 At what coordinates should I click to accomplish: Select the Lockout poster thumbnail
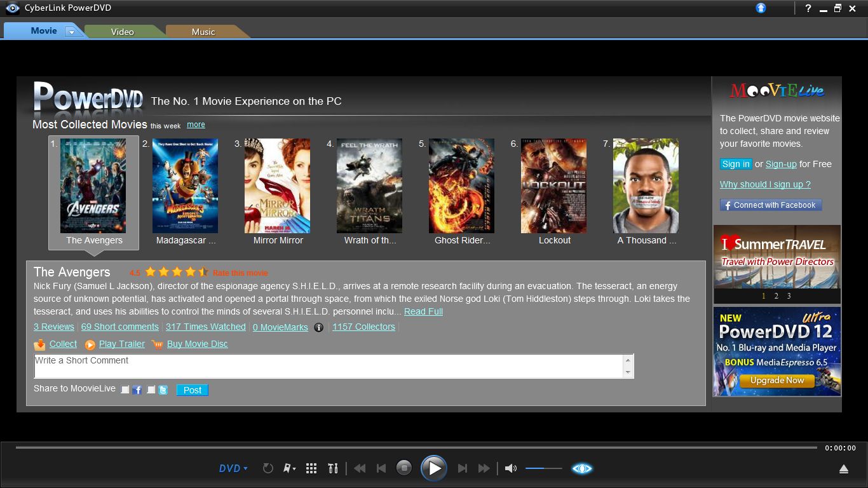[553, 186]
